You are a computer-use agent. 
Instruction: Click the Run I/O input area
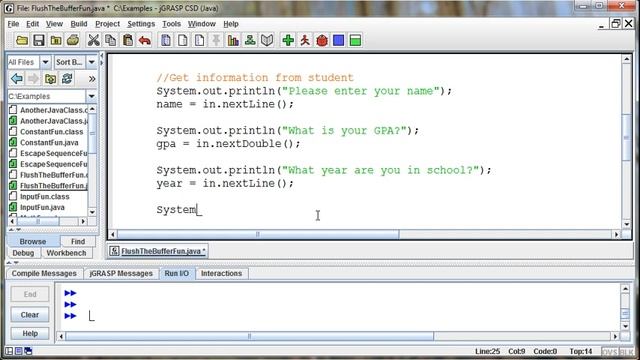coord(338,306)
